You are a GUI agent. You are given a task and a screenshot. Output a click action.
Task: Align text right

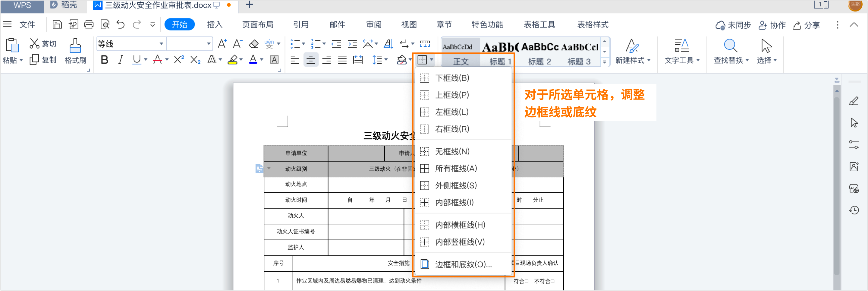326,60
